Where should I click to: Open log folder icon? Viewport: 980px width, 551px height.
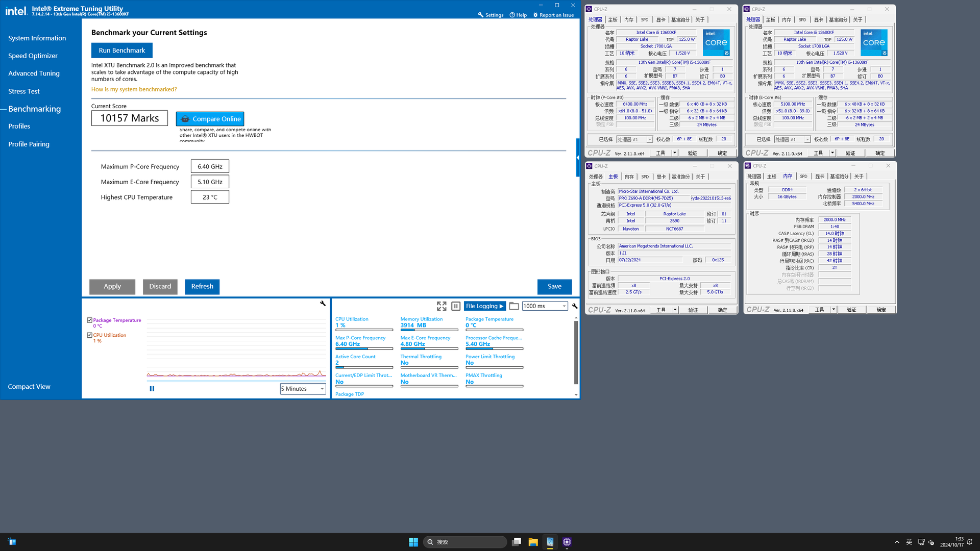[x=514, y=306]
